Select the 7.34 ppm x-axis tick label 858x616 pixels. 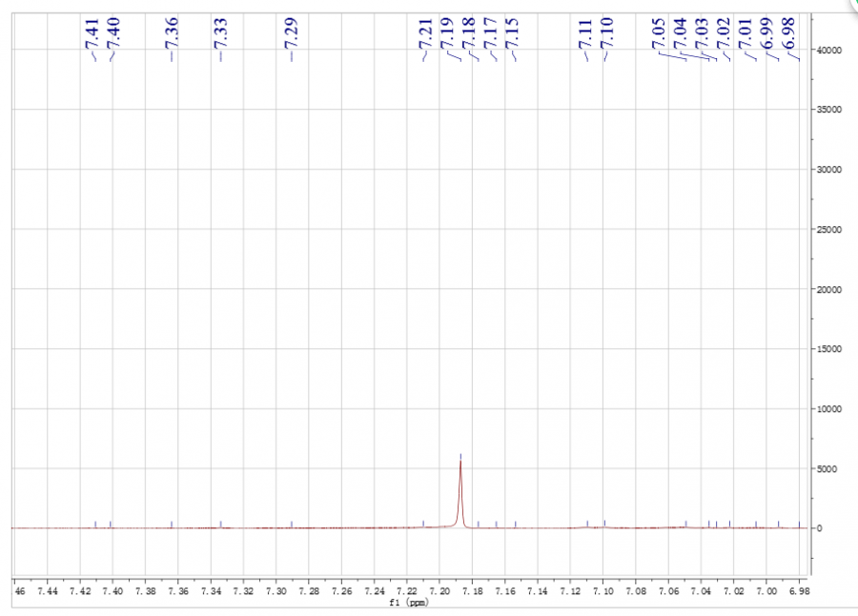tap(212, 591)
